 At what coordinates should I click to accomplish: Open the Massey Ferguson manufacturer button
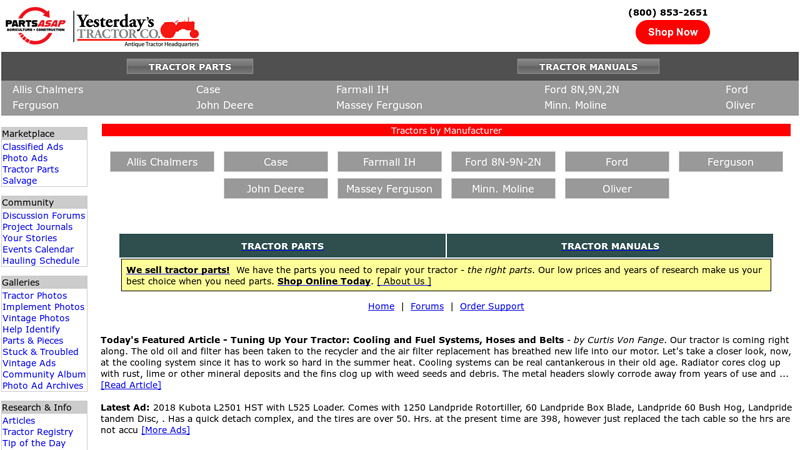click(389, 189)
